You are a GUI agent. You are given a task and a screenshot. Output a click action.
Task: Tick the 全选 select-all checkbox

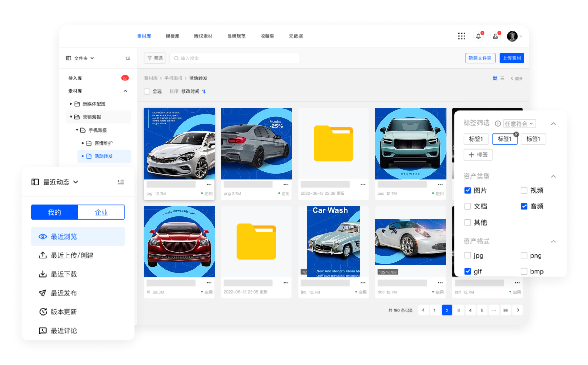tap(147, 91)
